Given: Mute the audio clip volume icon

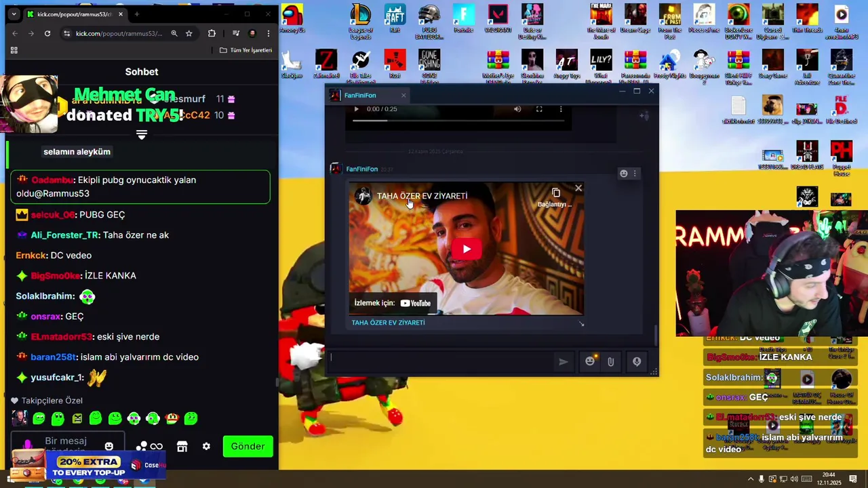Looking at the screenshot, I should pos(517,109).
